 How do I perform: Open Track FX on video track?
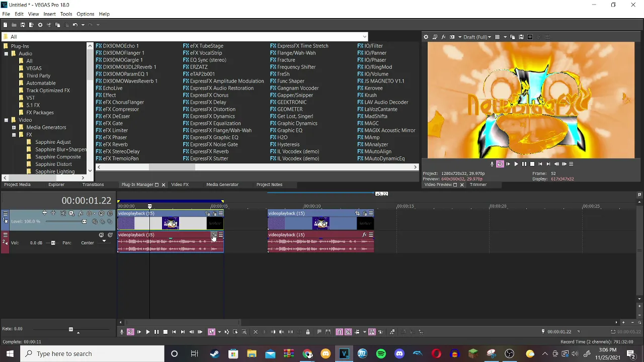tap(80, 213)
